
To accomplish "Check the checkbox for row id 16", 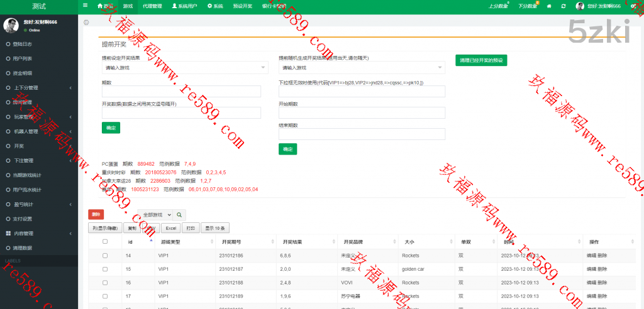I will coord(105,283).
